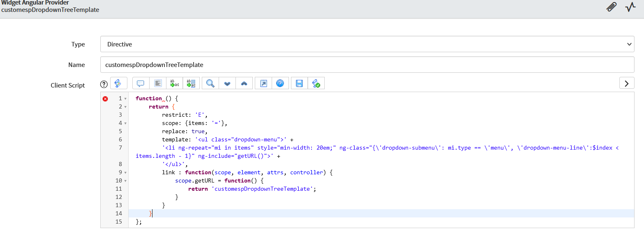Viewport: 644px width, 231px height.
Task: Run the syntax check green checkmark icon
Action: (x=316, y=83)
